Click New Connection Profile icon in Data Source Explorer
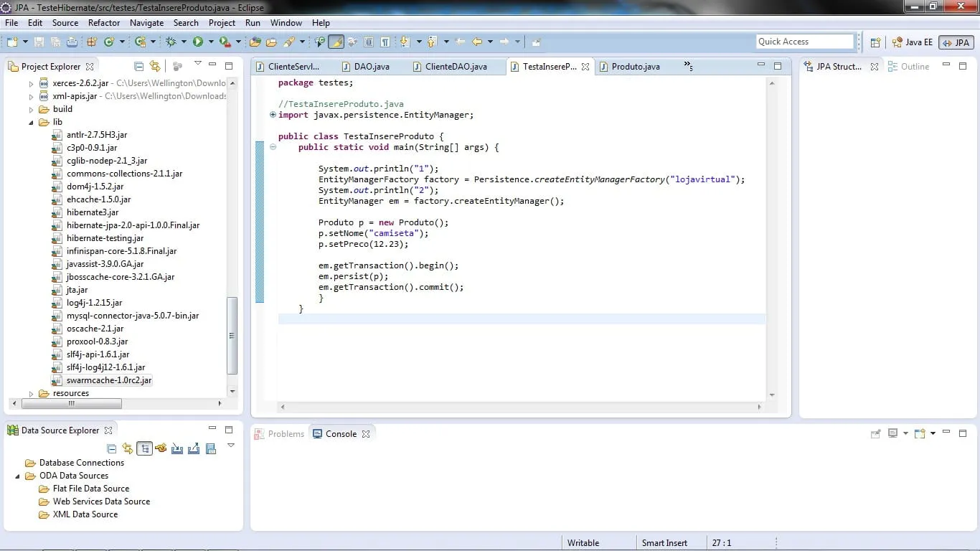Screen dimensions: 980x551 click(x=161, y=449)
